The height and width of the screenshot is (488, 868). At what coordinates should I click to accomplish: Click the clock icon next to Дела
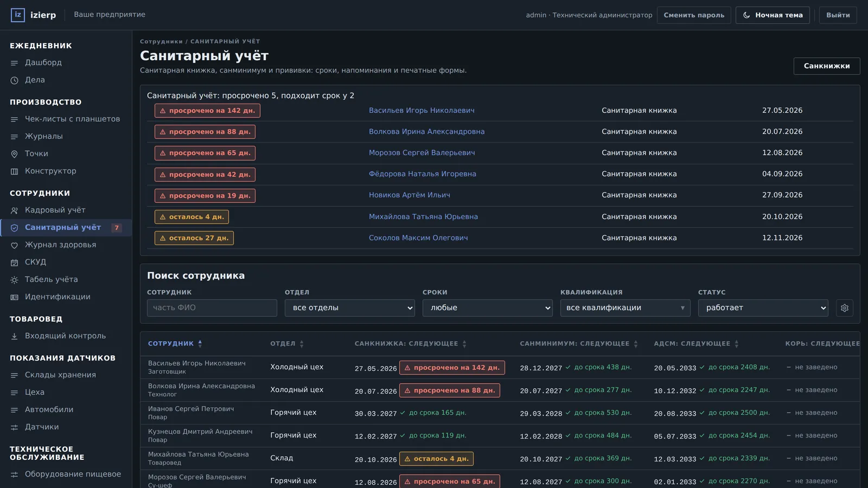click(15, 80)
